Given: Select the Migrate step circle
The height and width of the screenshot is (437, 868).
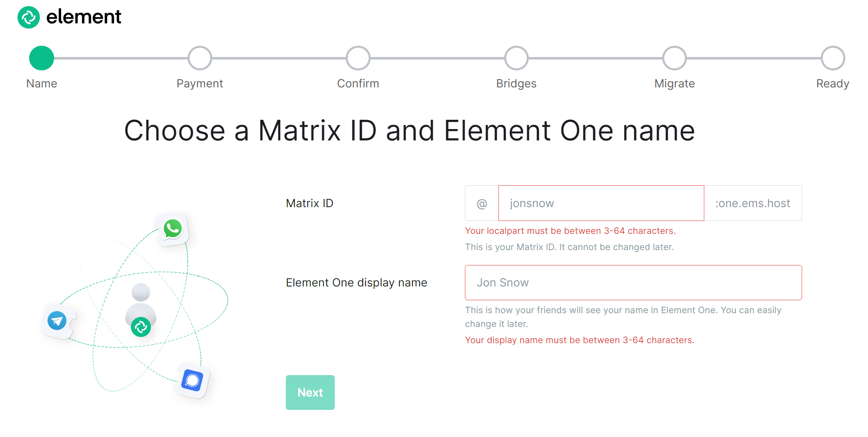Looking at the screenshot, I should [674, 58].
